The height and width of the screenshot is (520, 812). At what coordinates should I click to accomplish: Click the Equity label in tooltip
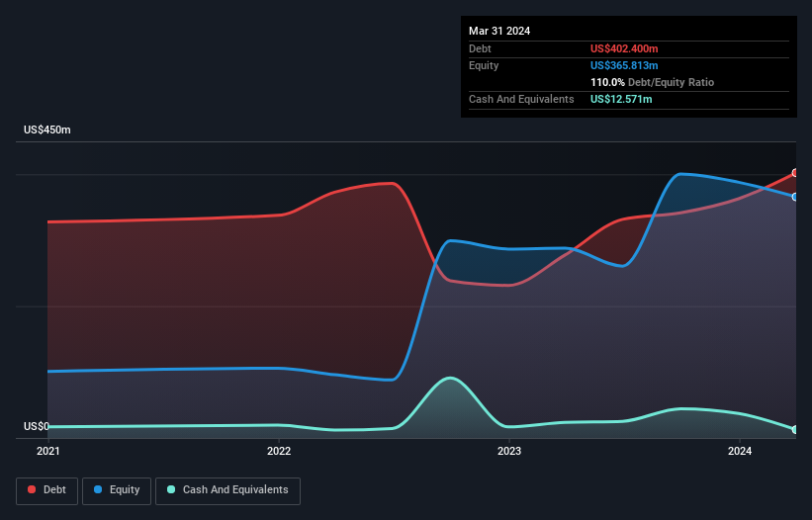click(484, 65)
